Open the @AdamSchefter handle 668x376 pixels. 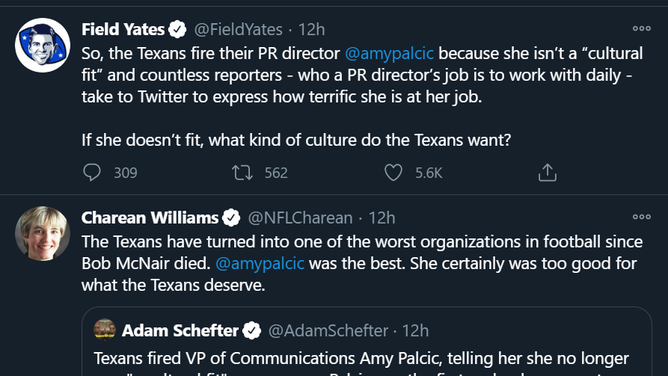click(x=328, y=330)
